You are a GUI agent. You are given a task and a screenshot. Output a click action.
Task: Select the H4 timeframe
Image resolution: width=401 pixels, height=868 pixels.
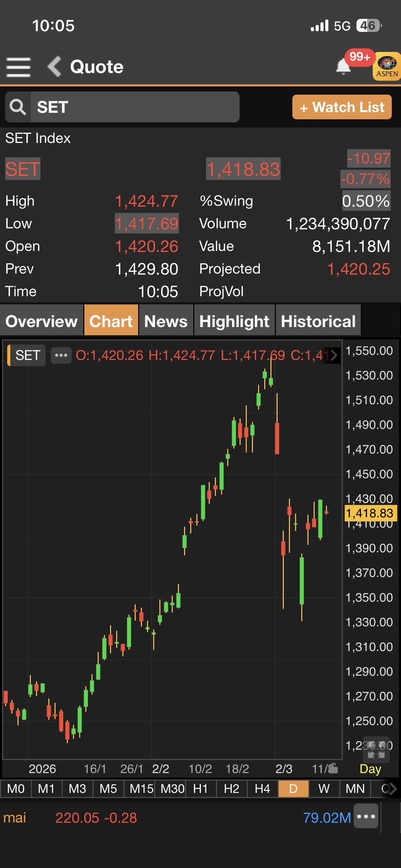[x=263, y=789]
